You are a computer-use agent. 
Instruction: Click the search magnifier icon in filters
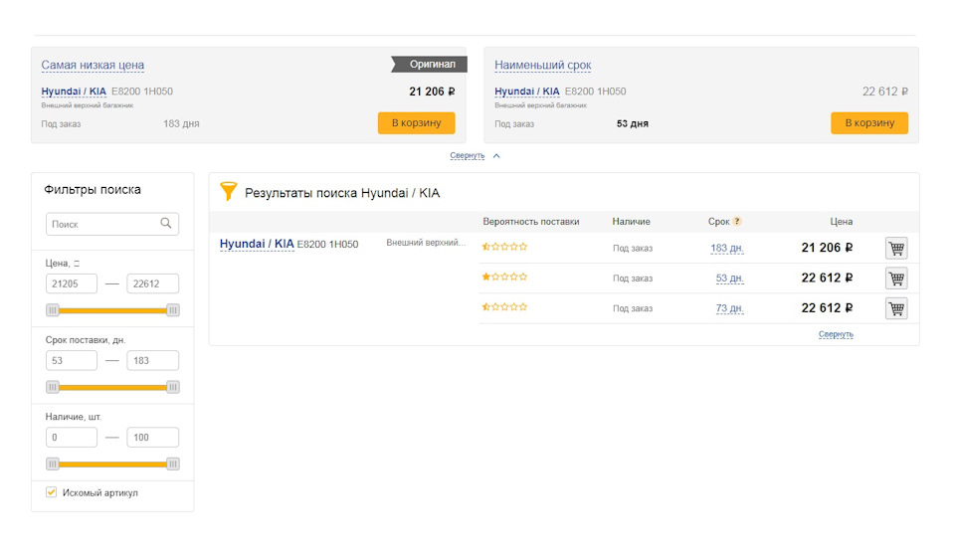coord(166,224)
